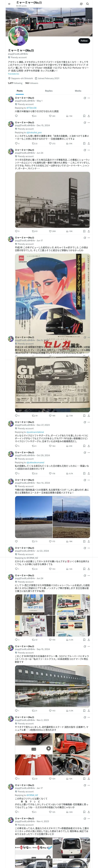Share the Jun 24 Mazda dealership post
This screenshot has width=98, height=868.
(89, 231)
